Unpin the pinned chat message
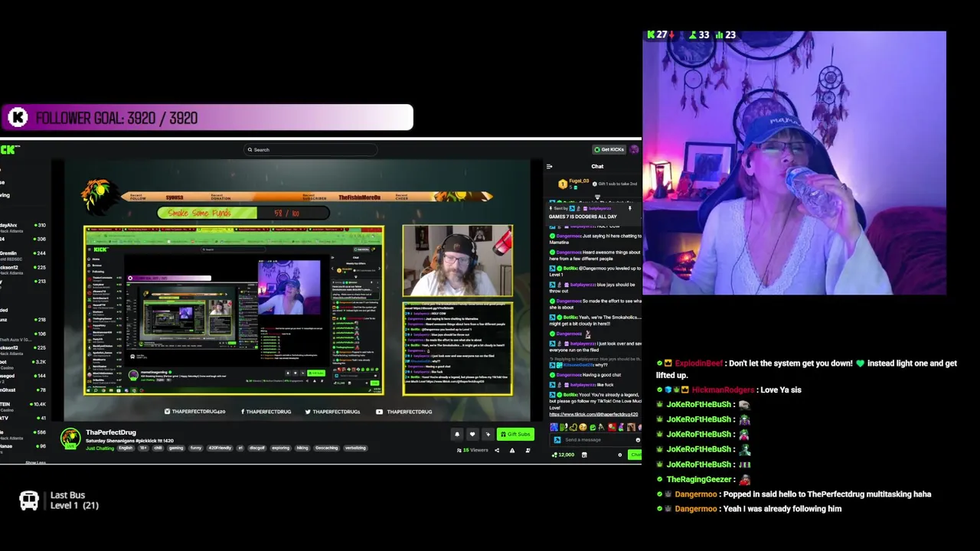 pos(630,208)
